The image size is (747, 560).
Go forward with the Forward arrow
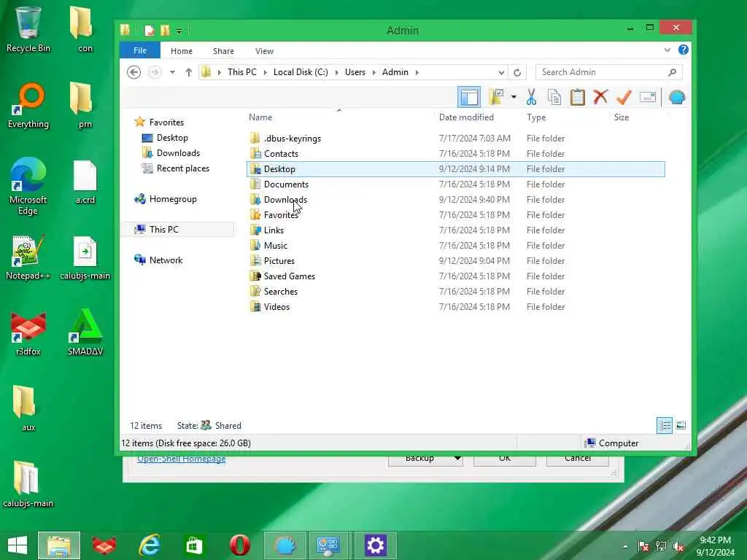[155, 72]
